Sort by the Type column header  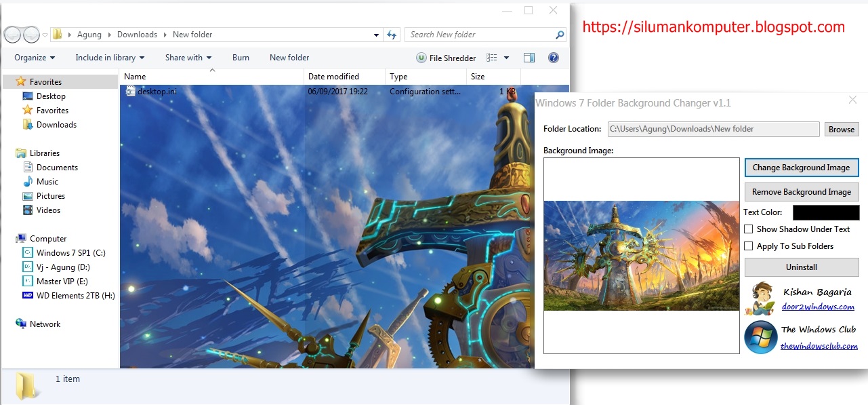[426, 77]
